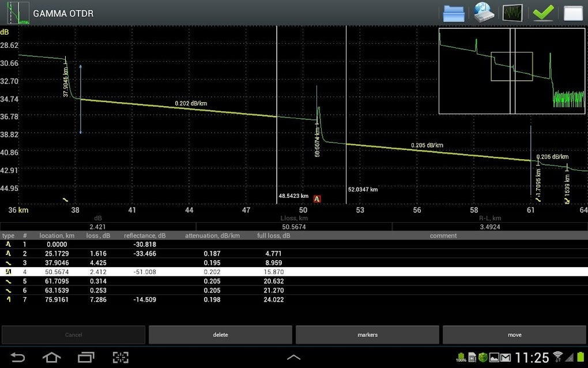Click the device connection icon in toolbar
The height and width of the screenshot is (368, 588).
click(483, 12)
